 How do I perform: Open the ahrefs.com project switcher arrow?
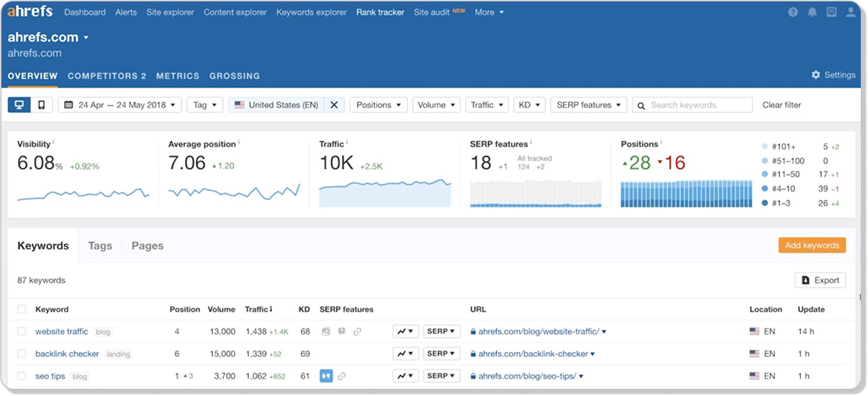tap(86, 37)
